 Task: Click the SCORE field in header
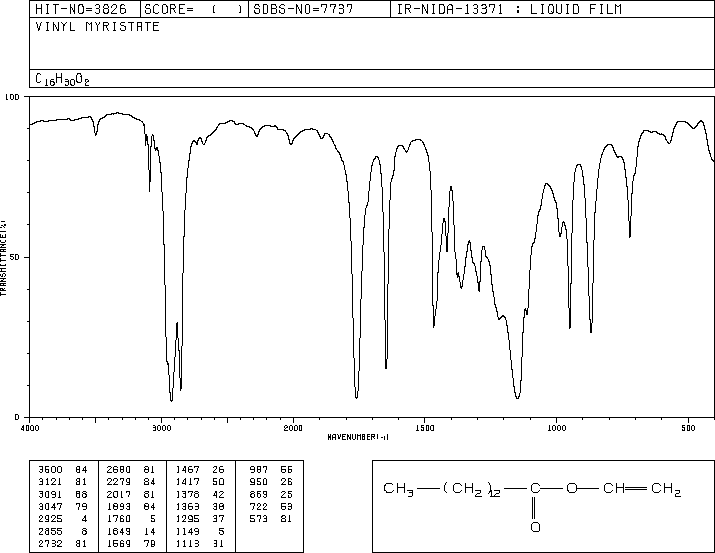193,9
